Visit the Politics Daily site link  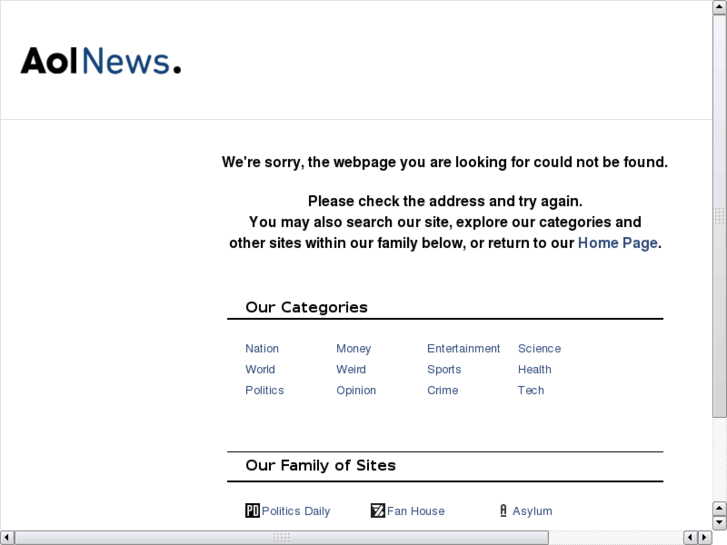(x=296, y=511)
